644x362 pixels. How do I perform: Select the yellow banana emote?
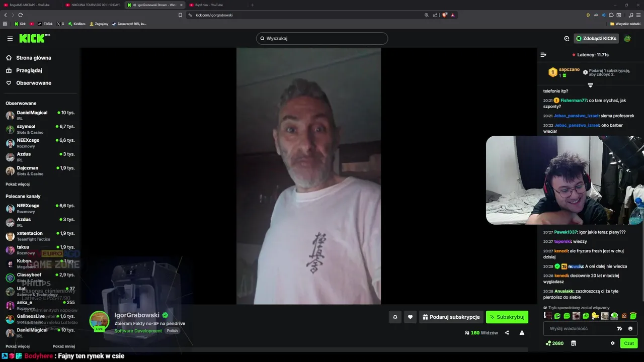tap(595, 316)
